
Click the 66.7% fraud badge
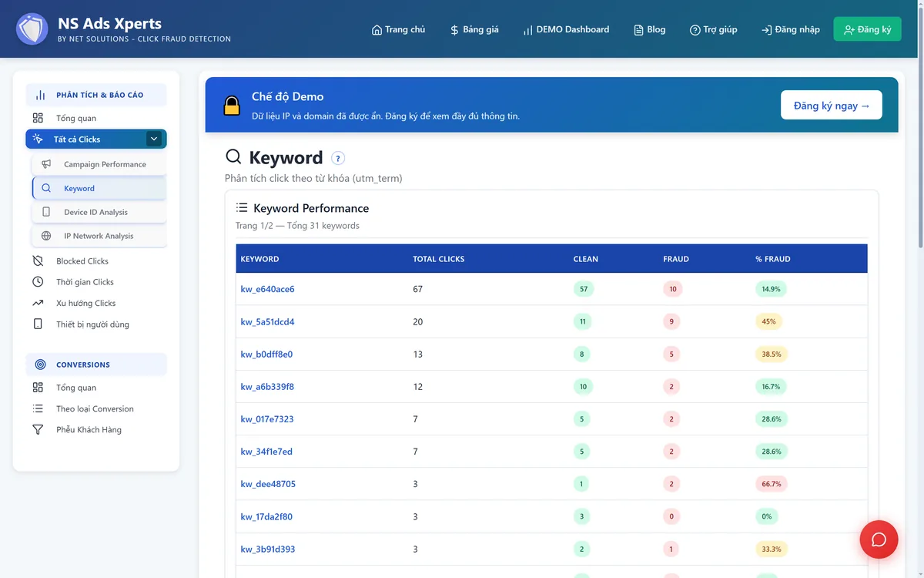[771, 484]
